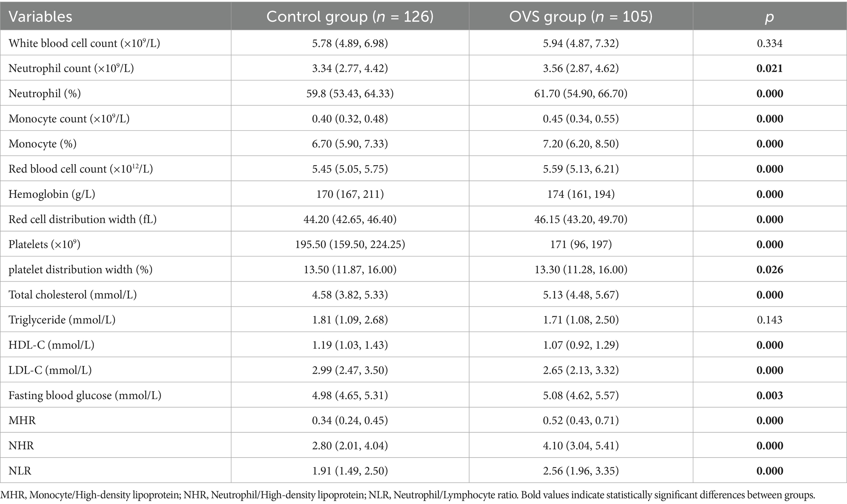Image resolution: width=847 pixels, height=504 pixels.
Task: Select the Total cholesterol (mmol/L) label
Action: pos(73,295)
